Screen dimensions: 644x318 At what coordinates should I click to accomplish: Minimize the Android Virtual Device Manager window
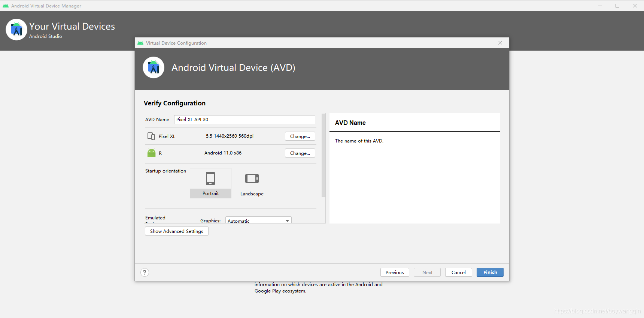pos(600,6)
